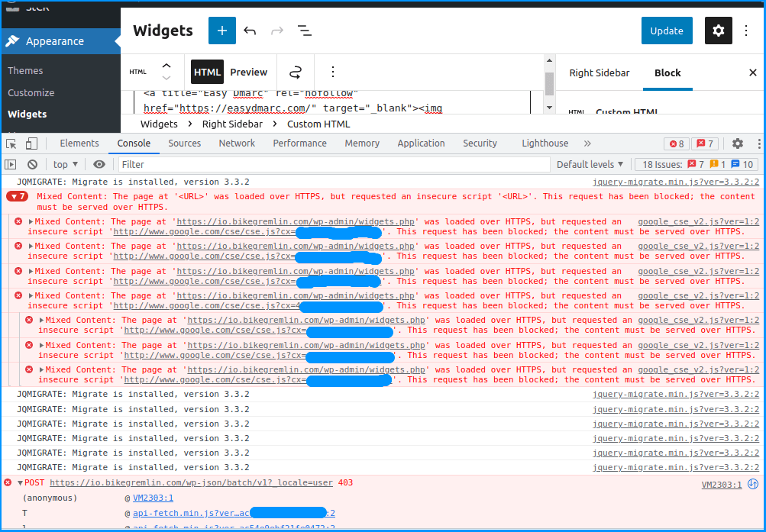Open the Lighthouse tab
This screenshot has height=532, width=766.
coord(545,143)
